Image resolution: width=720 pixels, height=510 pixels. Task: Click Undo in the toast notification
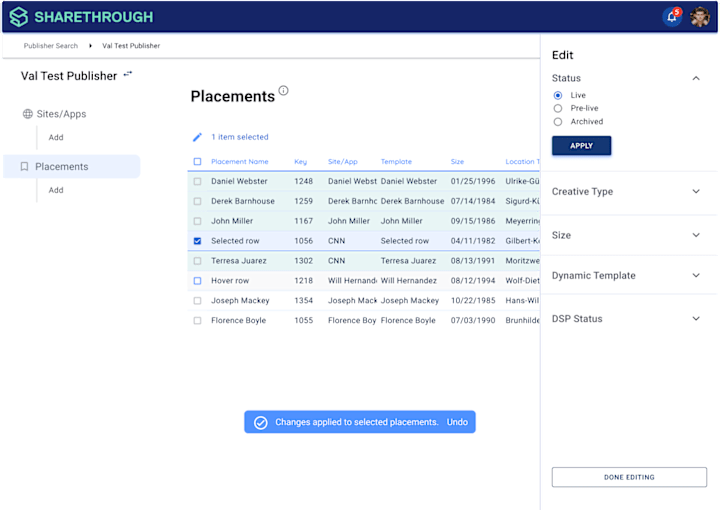coord(457,422)
